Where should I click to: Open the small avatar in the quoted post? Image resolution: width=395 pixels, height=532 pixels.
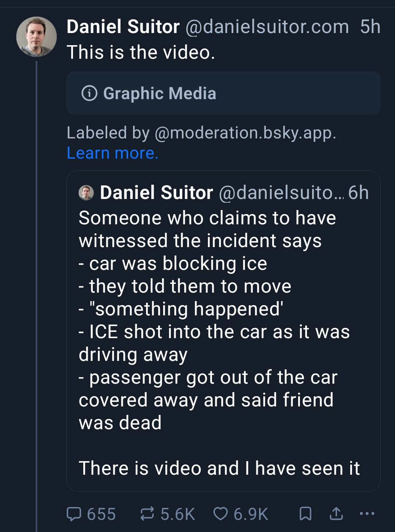[x=86, y=193]
